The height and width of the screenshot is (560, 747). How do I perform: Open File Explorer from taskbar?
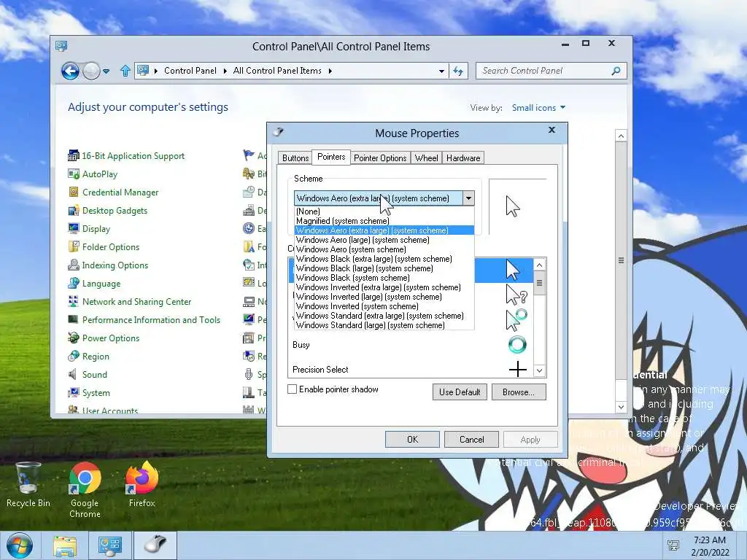[x=65, y=545]
